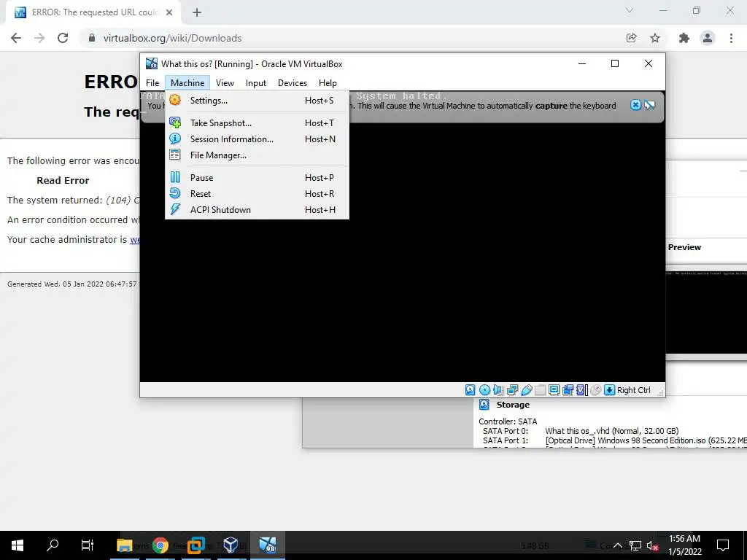This screenshot has height=560, width=747.
Task: Click the keyboard capture arrow icon
Action: tap(609, 390)
